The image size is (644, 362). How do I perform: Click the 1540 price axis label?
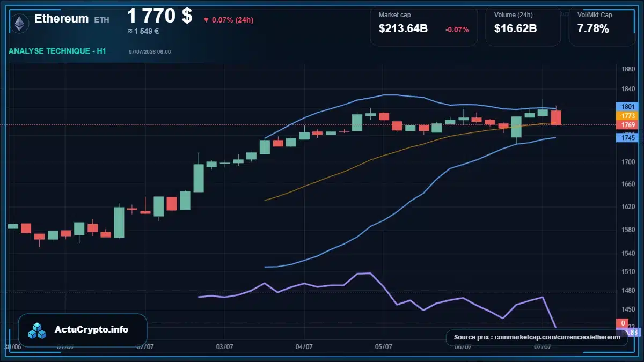(x=628, y=253)
